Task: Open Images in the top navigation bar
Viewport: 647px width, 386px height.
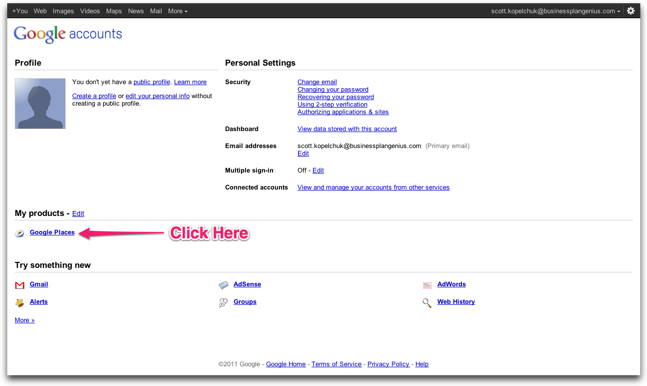Action: (x=63, y=11)
